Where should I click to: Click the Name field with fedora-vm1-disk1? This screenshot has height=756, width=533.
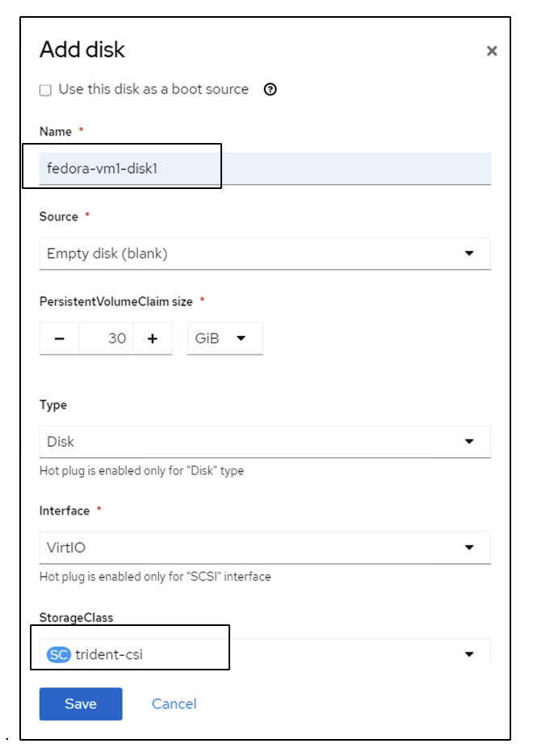pyautogui.click(x=264, y=168)
